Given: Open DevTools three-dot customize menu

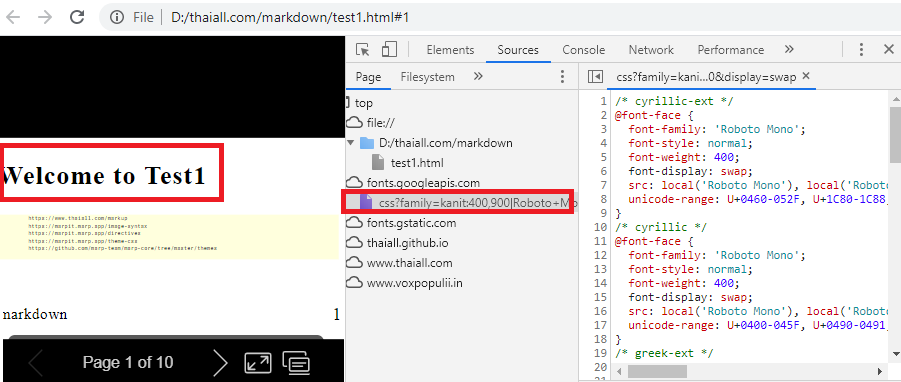Looking at the screenshot, I should tap(861, 49).
